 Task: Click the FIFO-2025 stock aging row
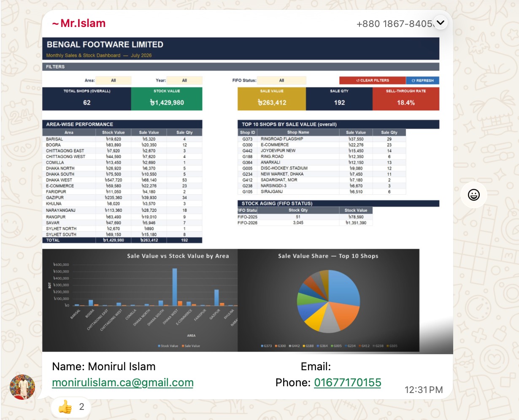tap(305, 217)
